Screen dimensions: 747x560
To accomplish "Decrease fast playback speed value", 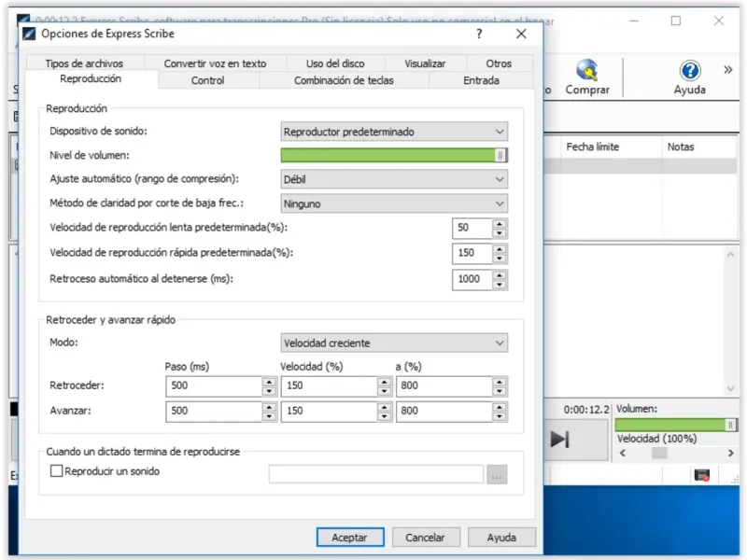I will 500,259.
